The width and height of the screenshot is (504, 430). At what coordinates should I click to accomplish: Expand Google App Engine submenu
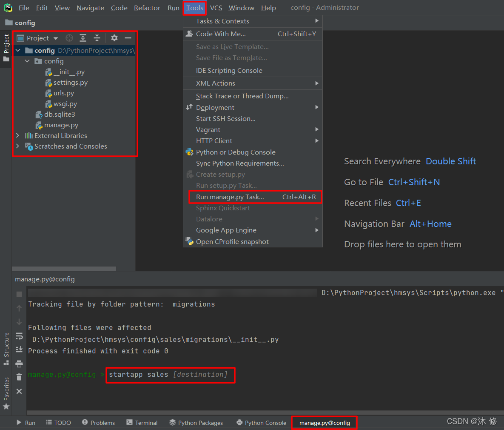pyautogui.click(x=253, y=230)
